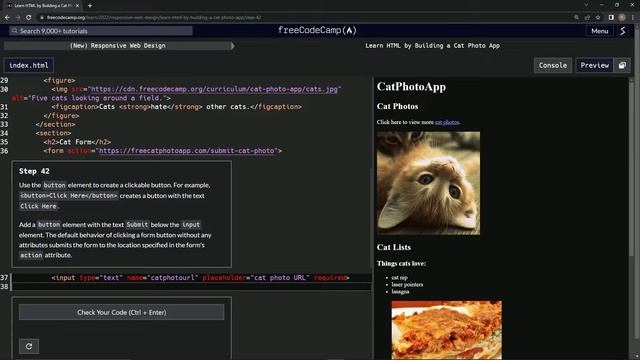Image resolution: width=640 pixels, height=360 pixels.
Task: Click the lasagna image in preview
Action: [x=447, y=330]
